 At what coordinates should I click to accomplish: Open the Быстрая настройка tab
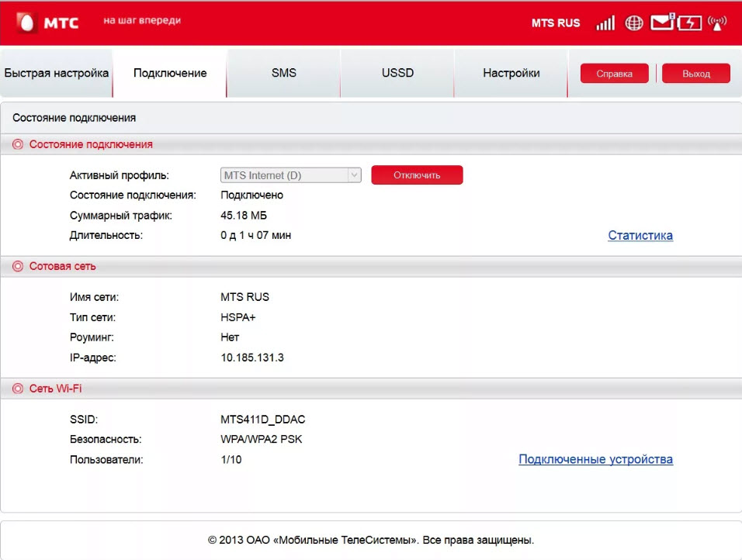click(x=57, y=73)
